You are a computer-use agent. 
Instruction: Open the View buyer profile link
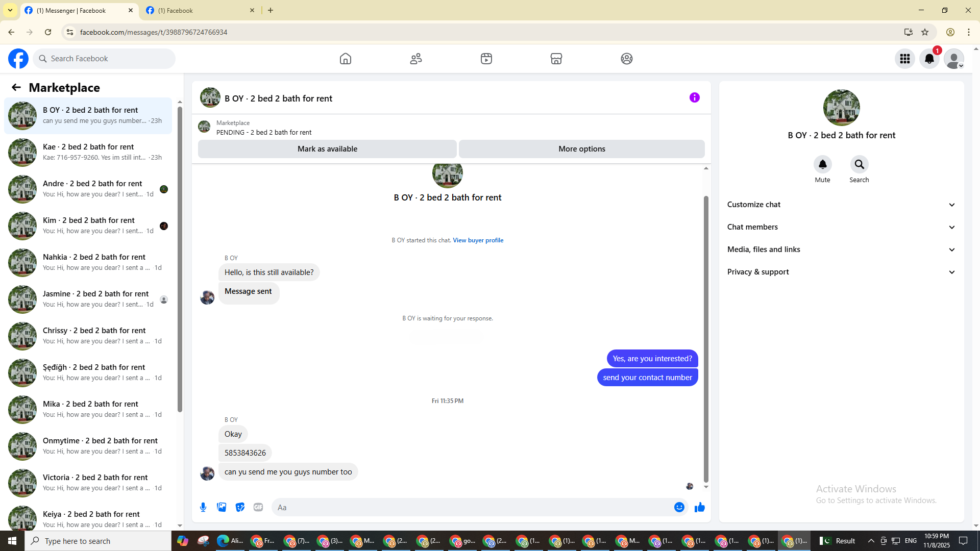(478, 240)
